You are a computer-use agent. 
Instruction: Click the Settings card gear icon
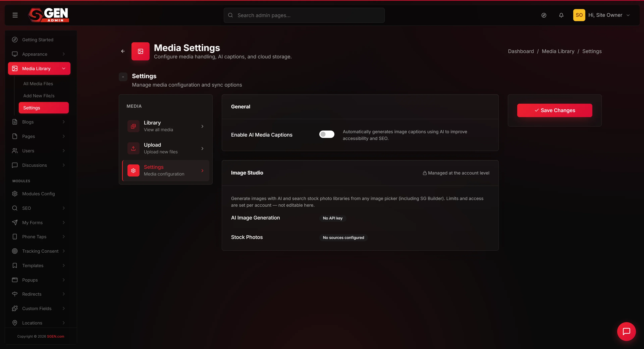coord(133,170)
